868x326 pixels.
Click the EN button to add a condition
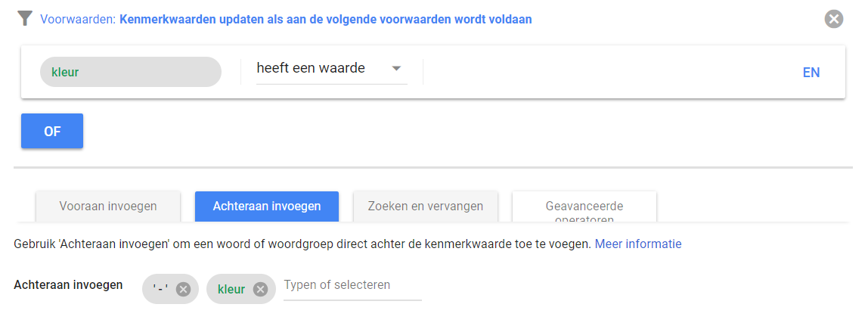pyautogui.click(x=811, y=73)
